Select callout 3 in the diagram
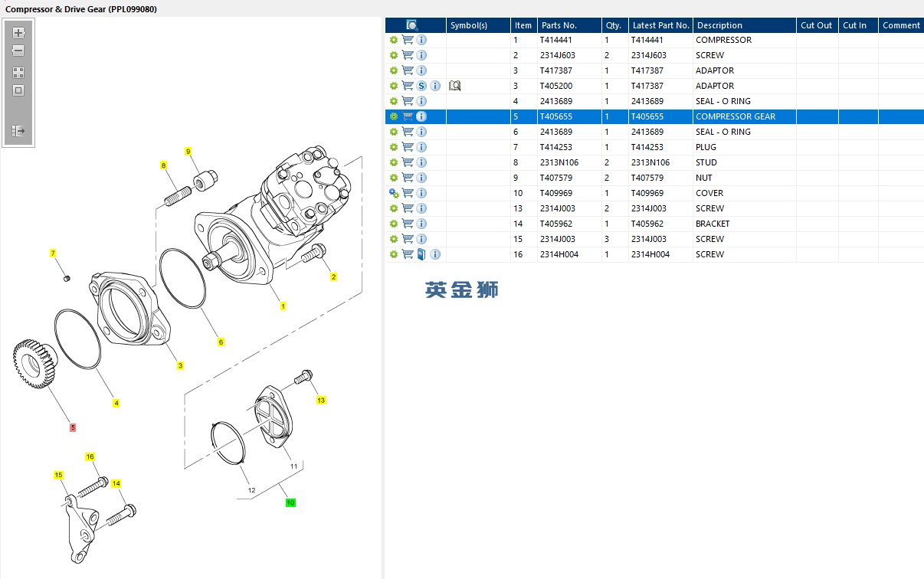Screen dimensions: 924x579 pyautogui.click(x=180, y=365)
